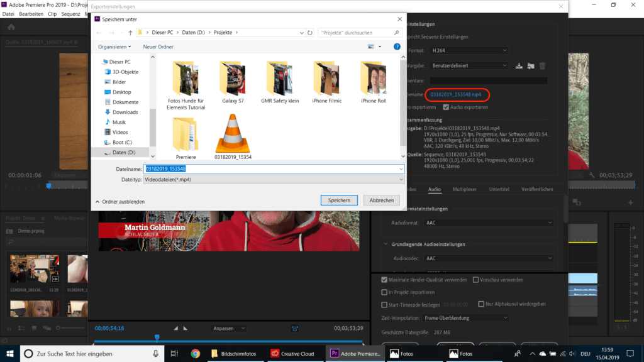The width and height of the screenshot is (644, 362).
Task: Open help via question mark in save dialog
Action: click(397, 47)
